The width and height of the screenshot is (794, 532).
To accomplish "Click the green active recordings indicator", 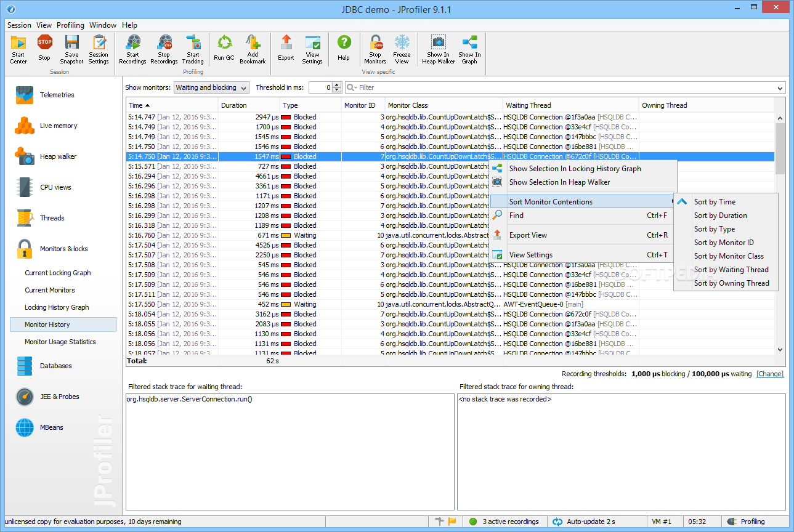I will [x=473, y=522].
